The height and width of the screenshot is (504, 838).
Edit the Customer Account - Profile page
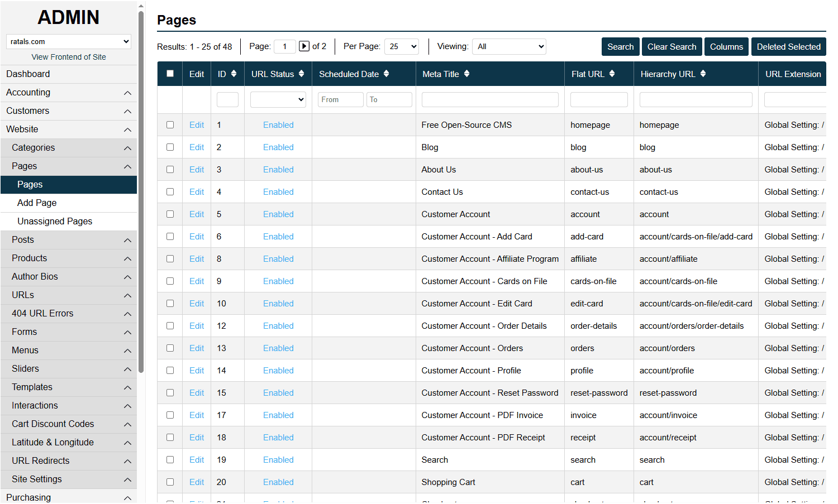coord(197,371)
